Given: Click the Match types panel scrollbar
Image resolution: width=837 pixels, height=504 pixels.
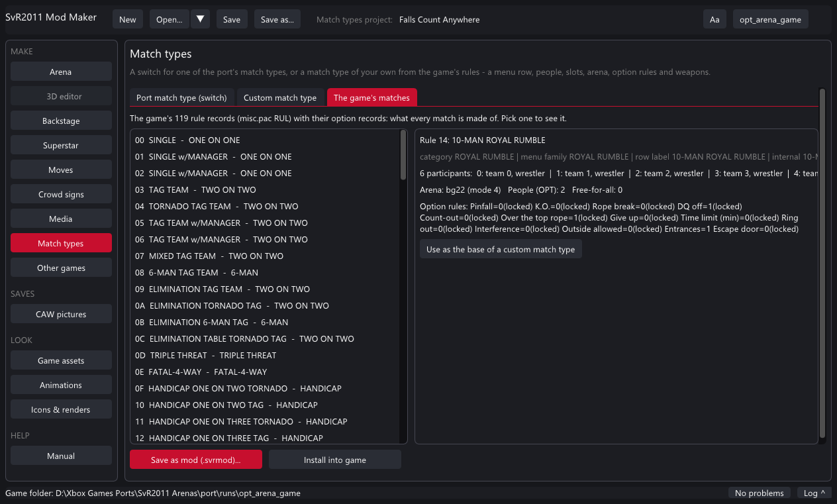Looking at the screenshot, I should (x=822, y=264).
